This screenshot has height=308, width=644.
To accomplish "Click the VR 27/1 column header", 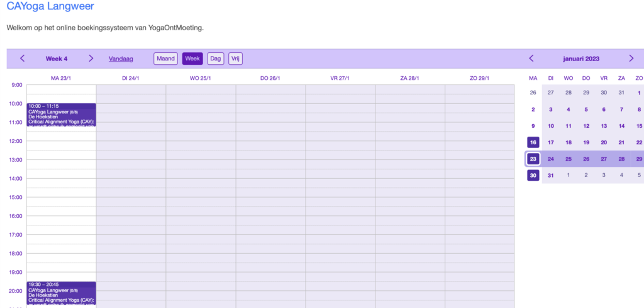I will point(340,78).
